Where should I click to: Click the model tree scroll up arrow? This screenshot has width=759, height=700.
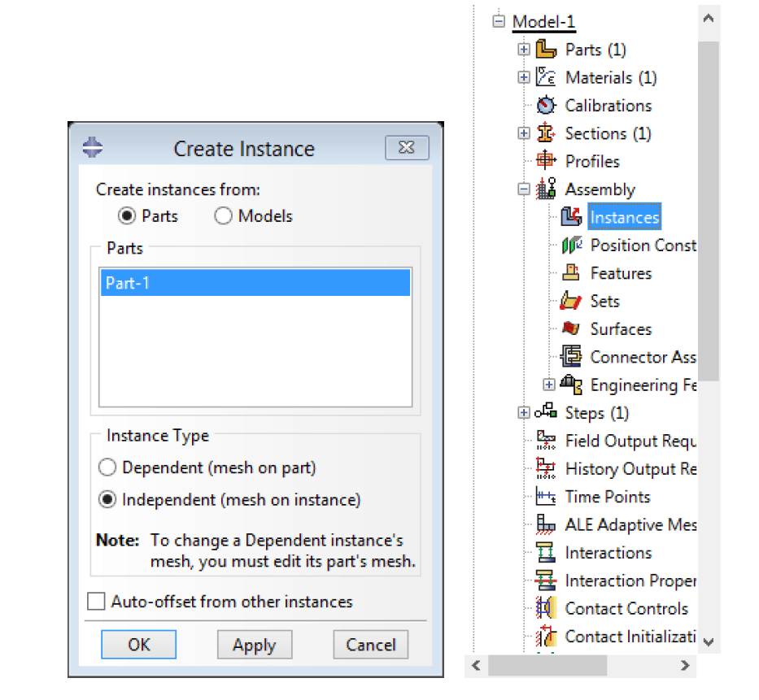[x=709, y=19]
